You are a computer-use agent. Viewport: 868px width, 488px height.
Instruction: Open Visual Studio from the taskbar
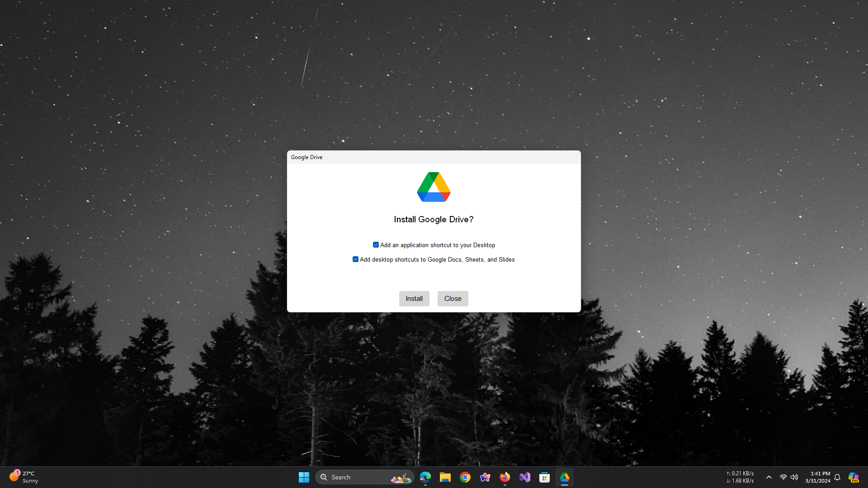(524, 477)
